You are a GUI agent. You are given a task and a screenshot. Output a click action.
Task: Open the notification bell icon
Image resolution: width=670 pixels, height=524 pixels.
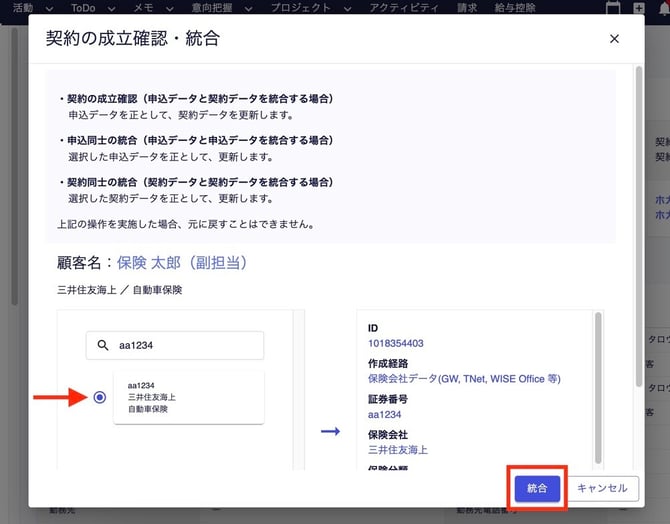(x=662, y=7)
